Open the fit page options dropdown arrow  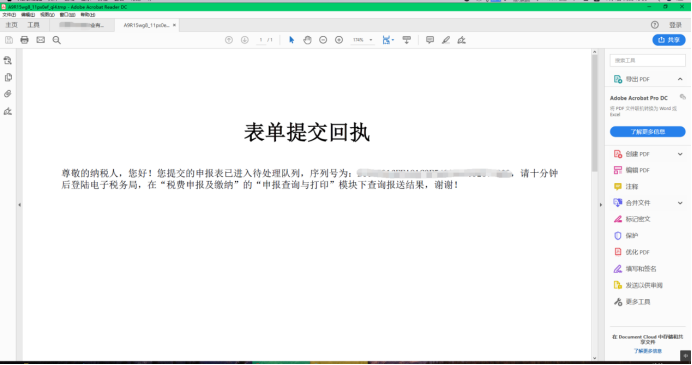(393, 40)
